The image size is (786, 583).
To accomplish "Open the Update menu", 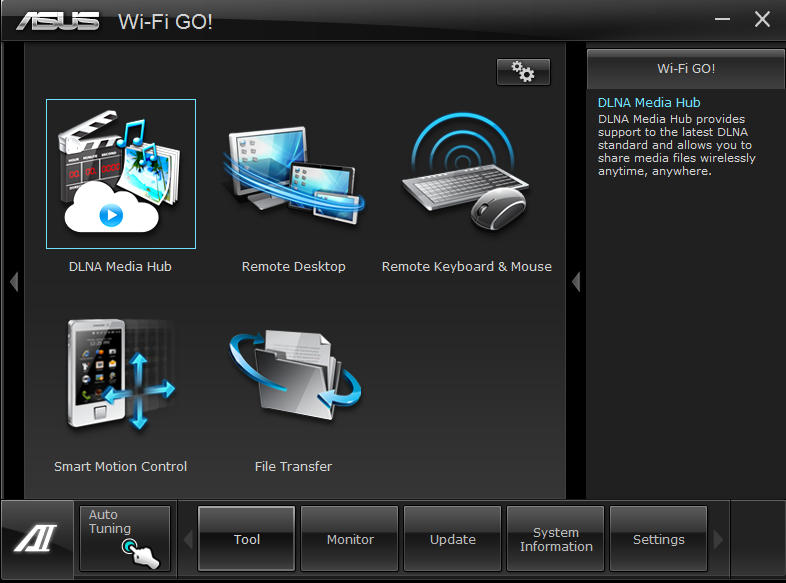I will [x=452, y=539].
